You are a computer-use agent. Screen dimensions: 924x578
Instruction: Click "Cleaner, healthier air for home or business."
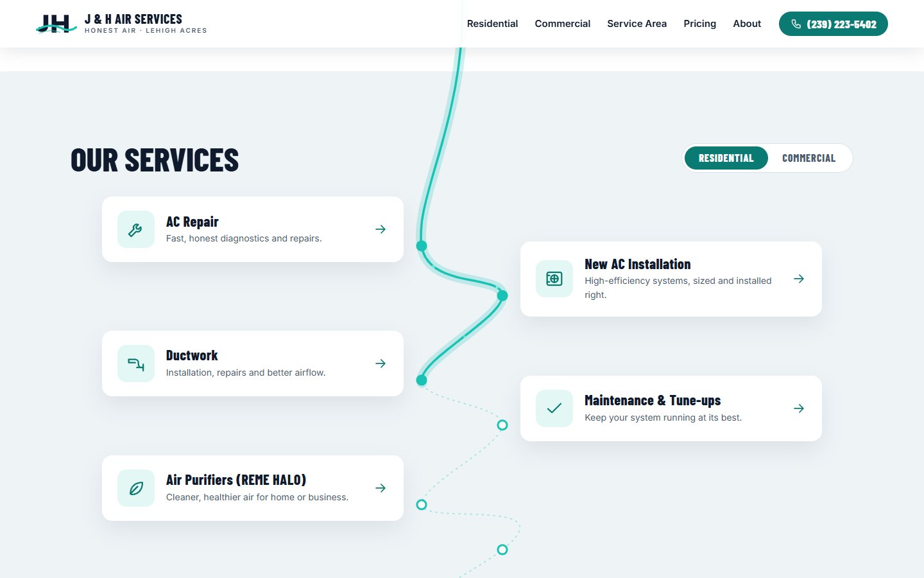(x=257, y=497)
